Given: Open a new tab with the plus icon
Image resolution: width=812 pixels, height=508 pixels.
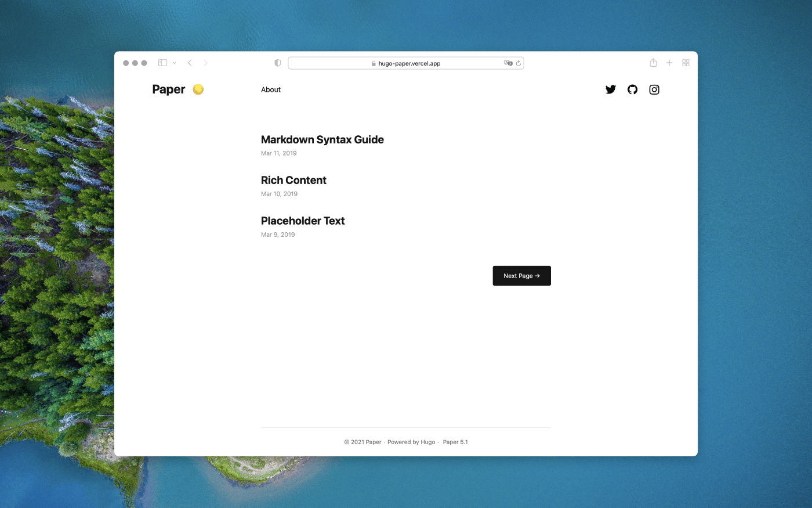Looking at the screenshot, I should 669,63.
